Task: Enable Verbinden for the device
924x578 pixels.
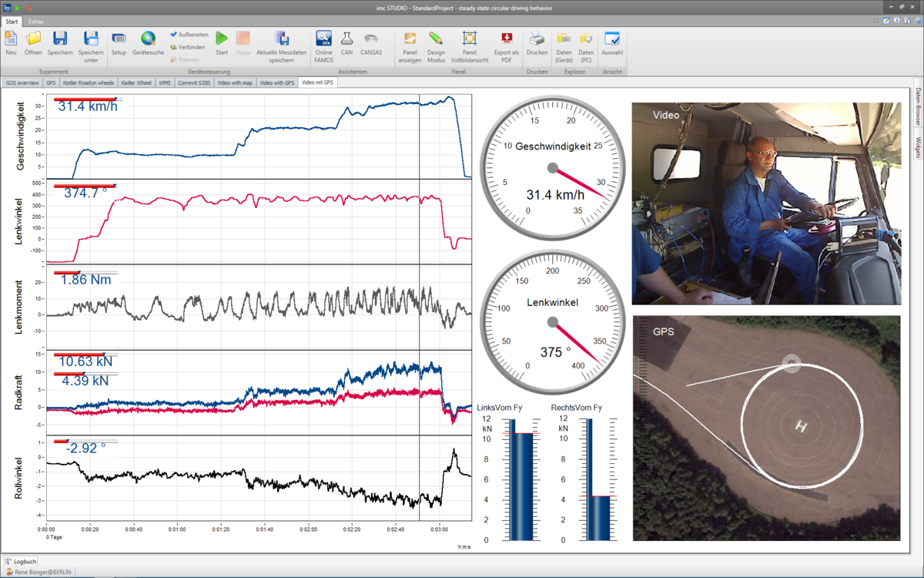Action: pyautogui.click(x=187, y=46)
